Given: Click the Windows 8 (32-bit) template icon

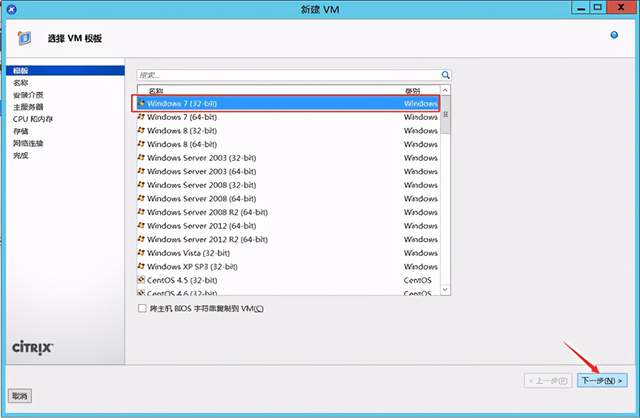Looking at the screenshot, I should pos(141,130).
